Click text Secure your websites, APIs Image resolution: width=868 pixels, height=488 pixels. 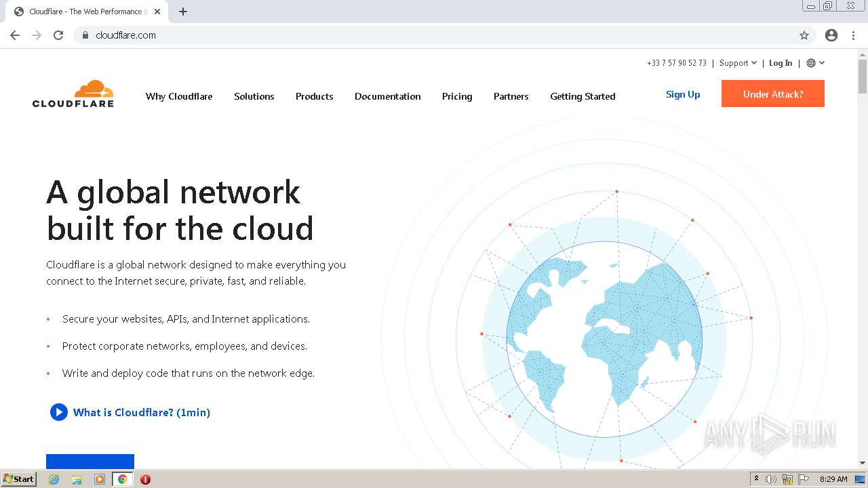(186, 319)
